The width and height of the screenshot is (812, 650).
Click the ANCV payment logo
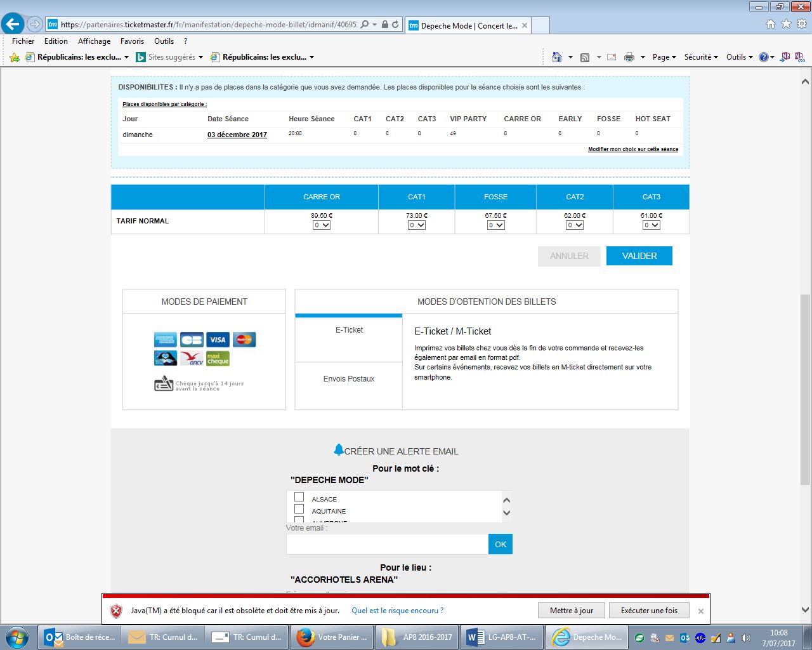click(x=192, y=359)
